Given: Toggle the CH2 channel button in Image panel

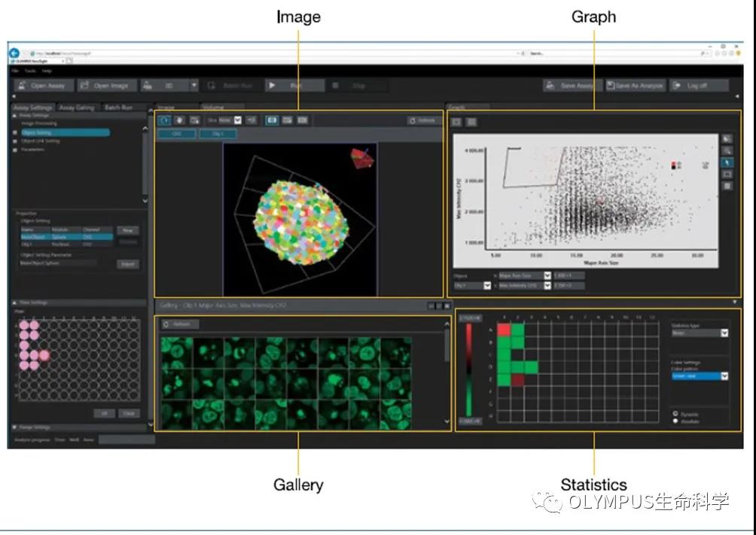Looking at the screenshot, I should click(x=176, y=134).
